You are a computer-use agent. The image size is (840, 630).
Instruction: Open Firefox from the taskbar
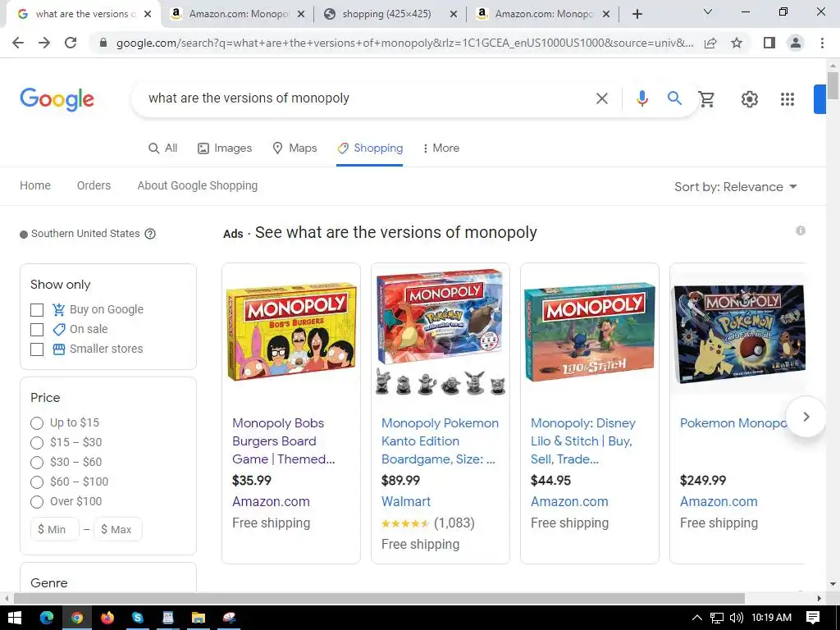tap(107, 618)
